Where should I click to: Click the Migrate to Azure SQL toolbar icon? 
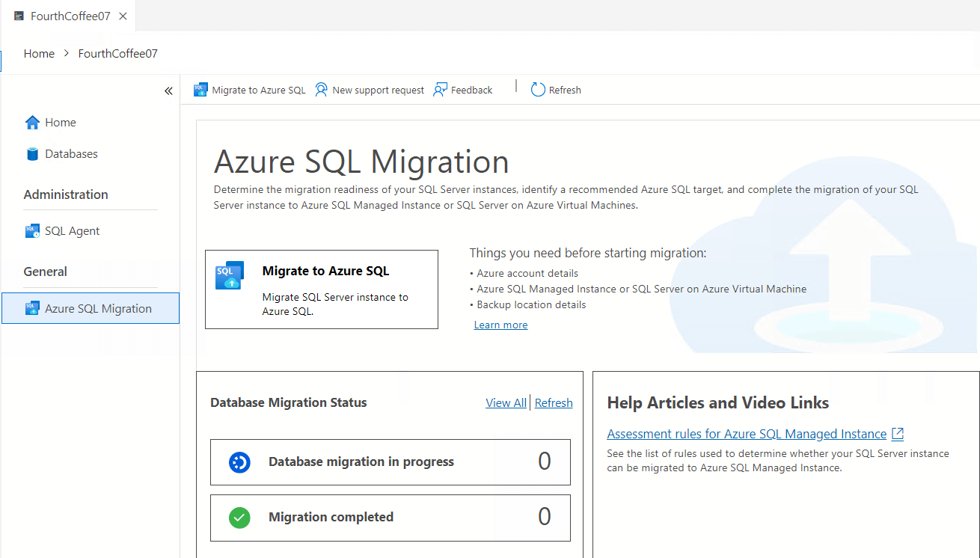pos(200,90)
